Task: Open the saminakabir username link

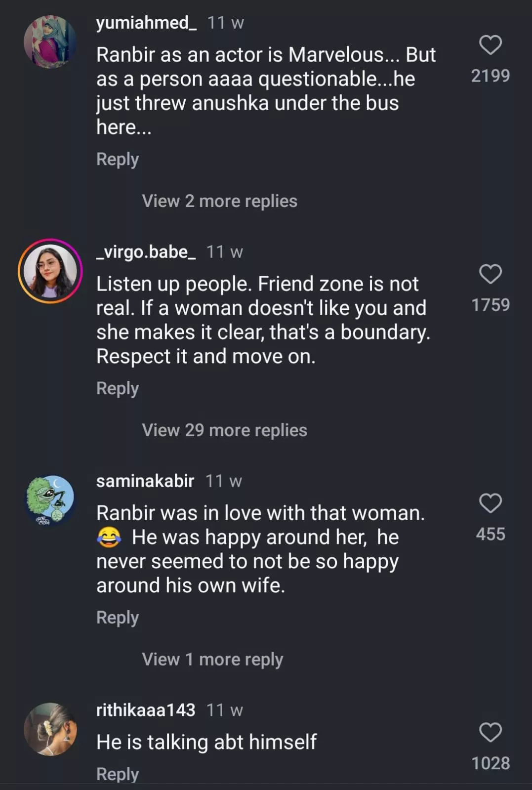Action: [x=145, y=481]
